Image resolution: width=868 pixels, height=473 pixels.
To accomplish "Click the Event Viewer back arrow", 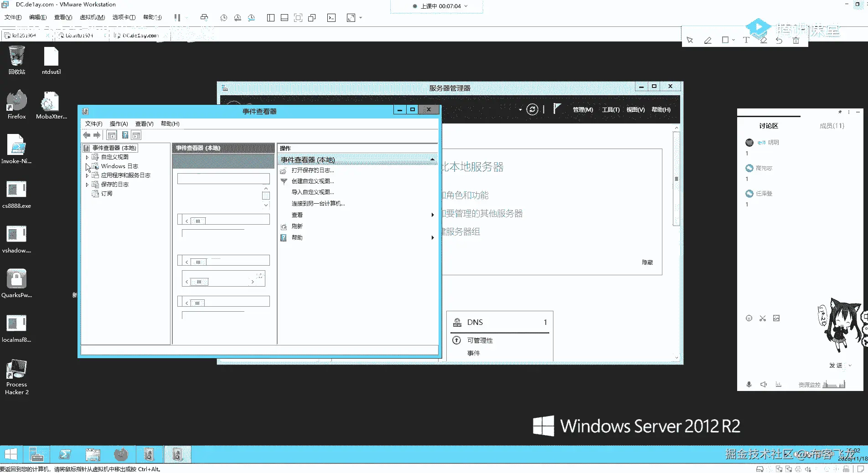I will pyautogui.click(x=87, y=135).
